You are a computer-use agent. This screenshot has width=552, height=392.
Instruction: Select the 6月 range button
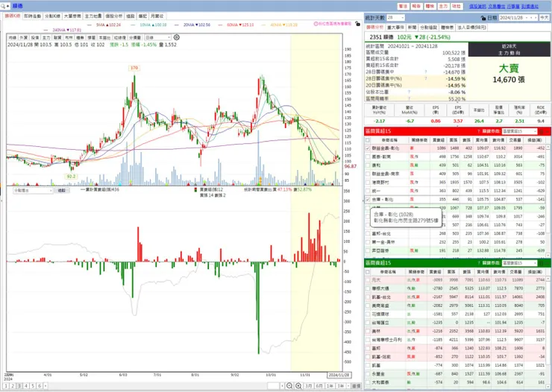coord(319,386)
